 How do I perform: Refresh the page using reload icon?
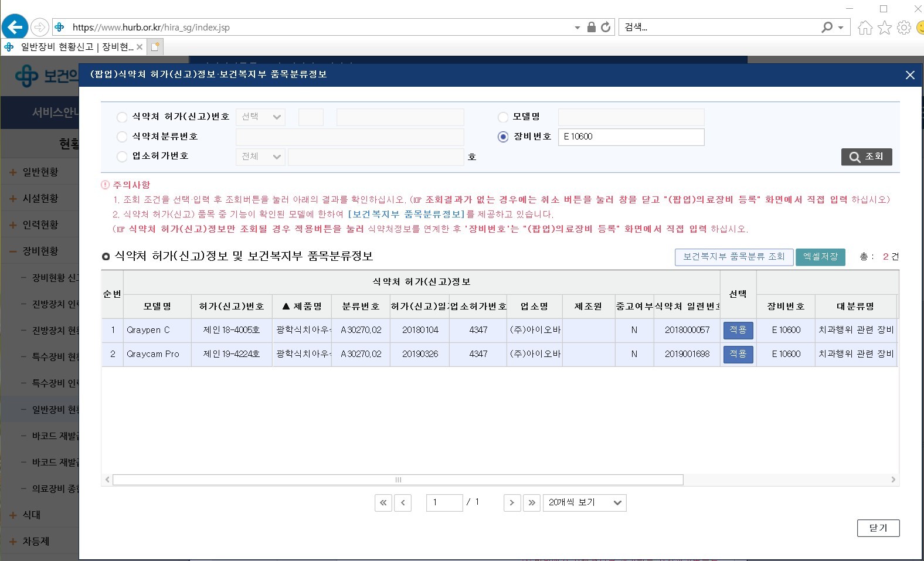click(x=606, y=27)
